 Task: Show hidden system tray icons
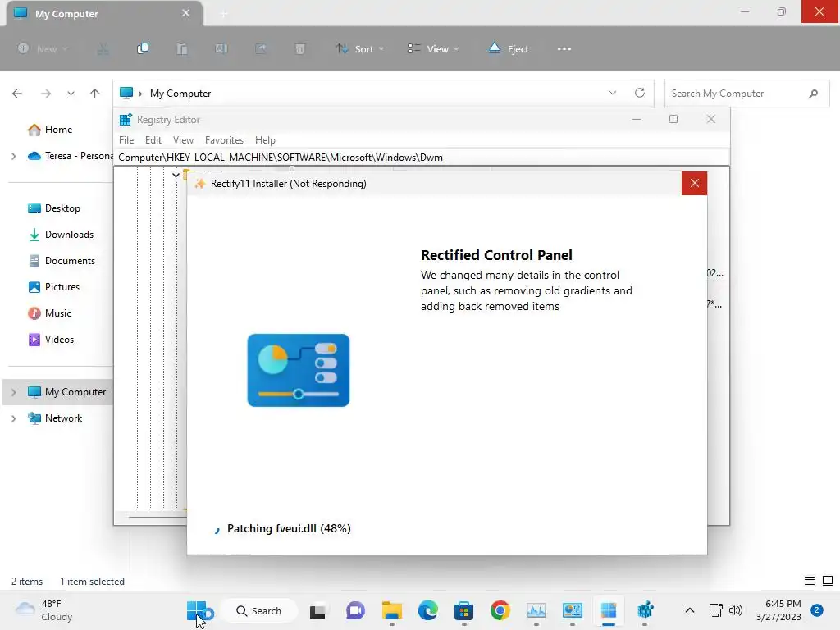pos(690,610)
